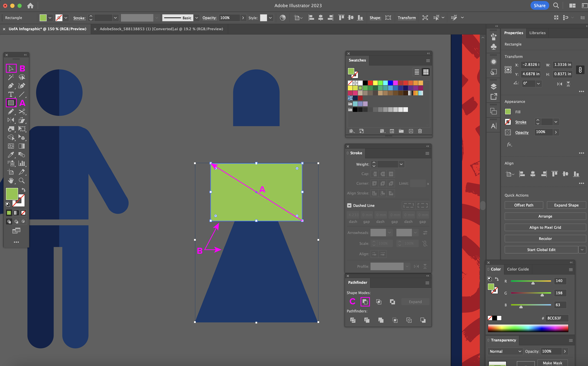Switch to the Libraries tab
The image size is (588, 366).
(537, 33)
